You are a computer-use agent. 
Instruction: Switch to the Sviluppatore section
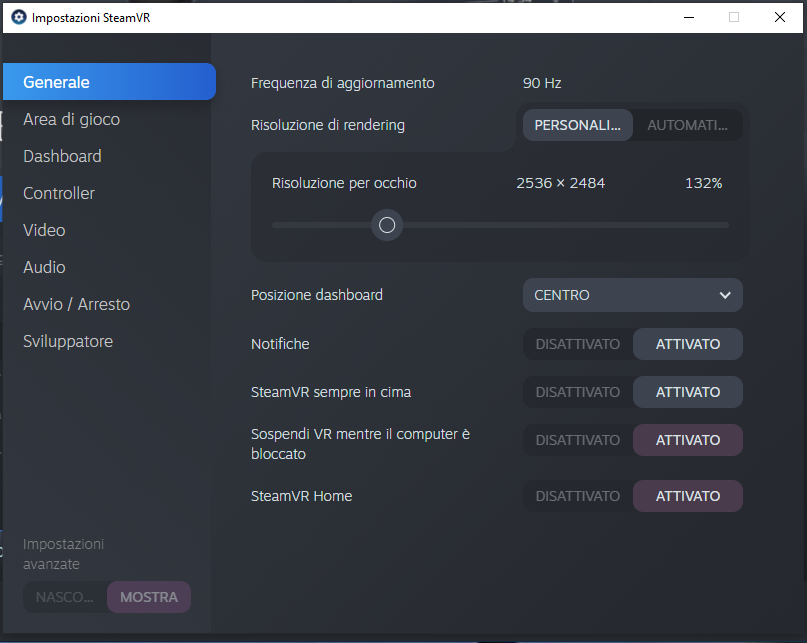click(x=68, y=341)
